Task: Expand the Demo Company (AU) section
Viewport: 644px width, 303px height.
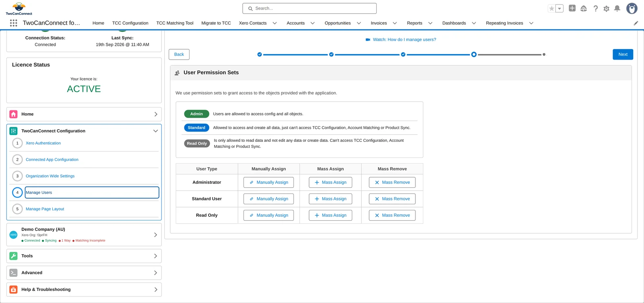Action: [156, 235]
